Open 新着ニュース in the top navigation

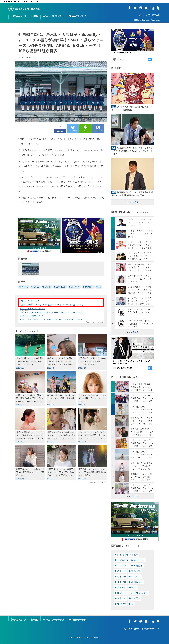click(18, 16)
